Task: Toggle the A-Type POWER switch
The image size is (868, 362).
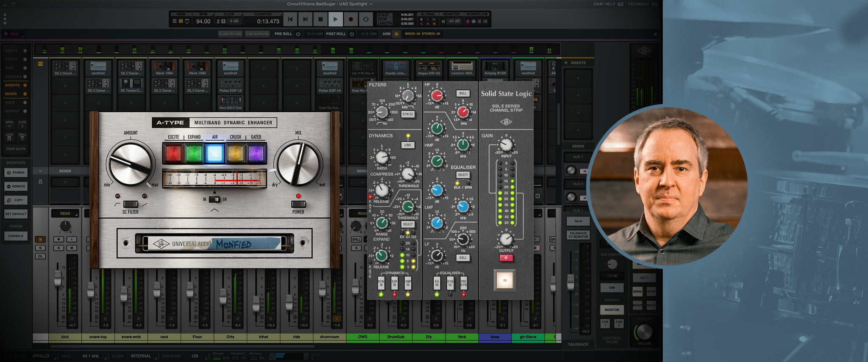Action: click(x=298, y=204)
